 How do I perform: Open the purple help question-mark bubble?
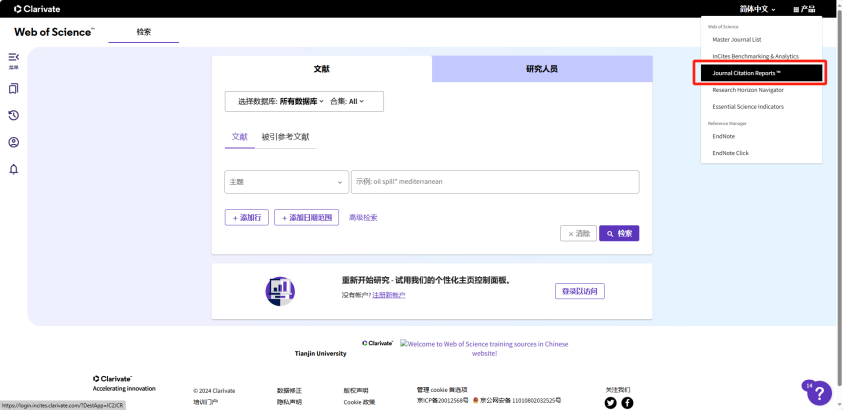point(819,392)
